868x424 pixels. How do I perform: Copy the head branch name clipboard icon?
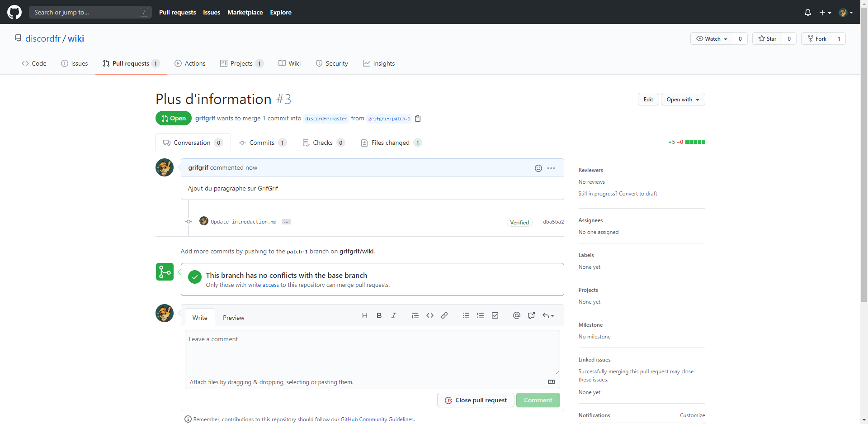tap(418, 119)
